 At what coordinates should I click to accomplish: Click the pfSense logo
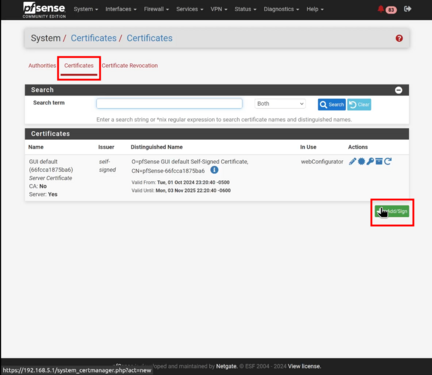click(x=44, y=10)
